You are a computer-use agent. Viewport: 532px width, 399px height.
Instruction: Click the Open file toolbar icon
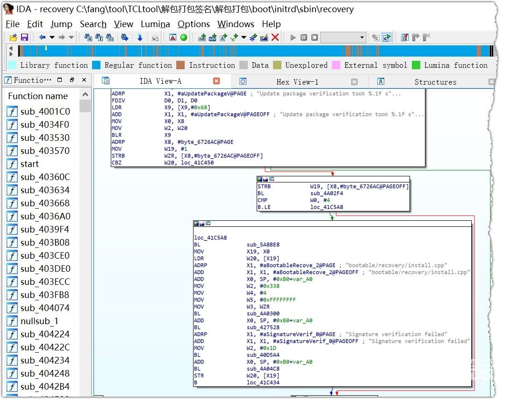(x=13, y=37)
